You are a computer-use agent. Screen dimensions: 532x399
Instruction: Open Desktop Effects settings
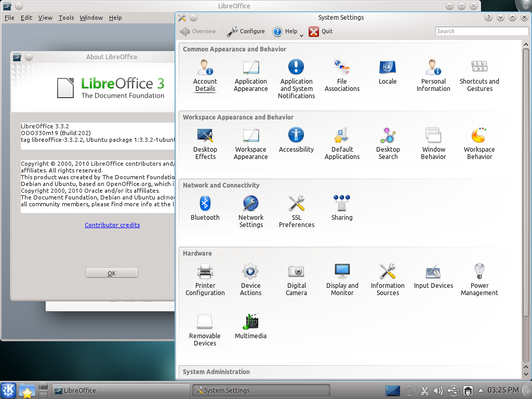tap(205, 143)
